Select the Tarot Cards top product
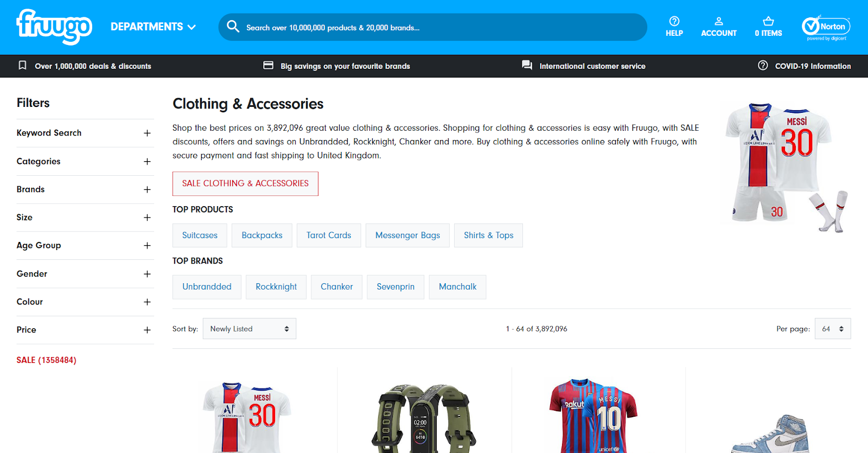Screen dimensions: 868x453 point(329,235)
